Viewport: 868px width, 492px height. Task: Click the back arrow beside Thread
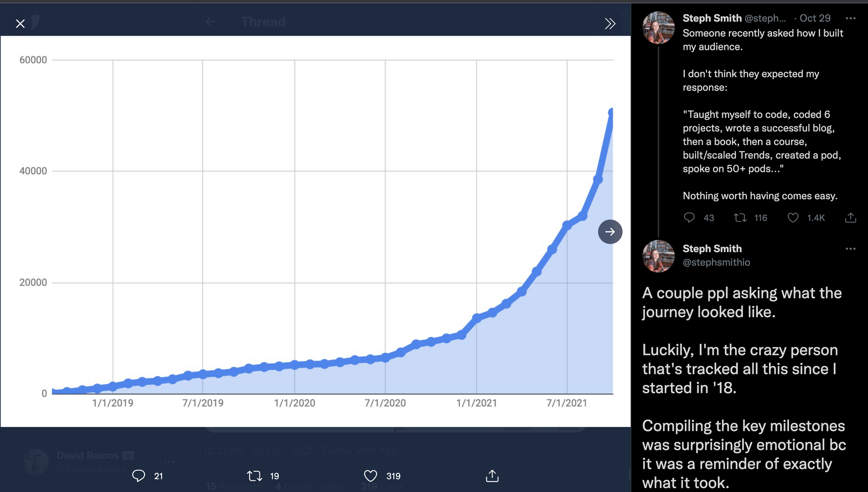click(210, 22)
